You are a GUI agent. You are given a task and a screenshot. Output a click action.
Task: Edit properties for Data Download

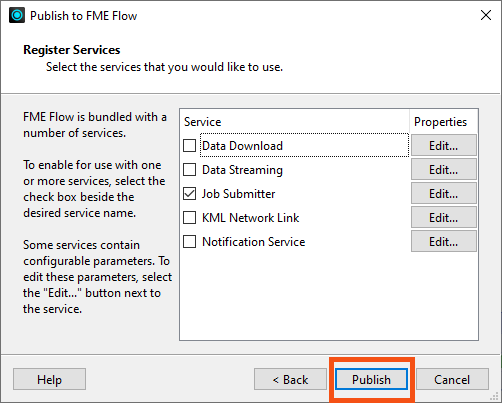pos(444,145)
